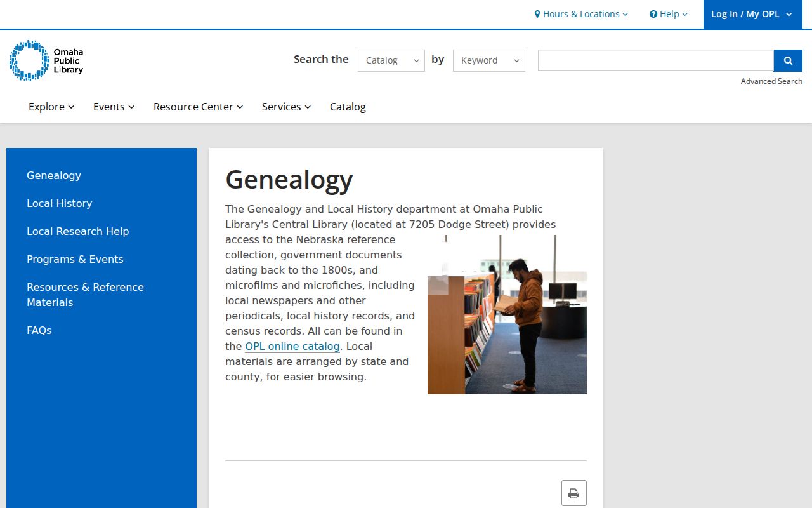
Task: Expand the Events navigation menu
Action: (114, 107)
